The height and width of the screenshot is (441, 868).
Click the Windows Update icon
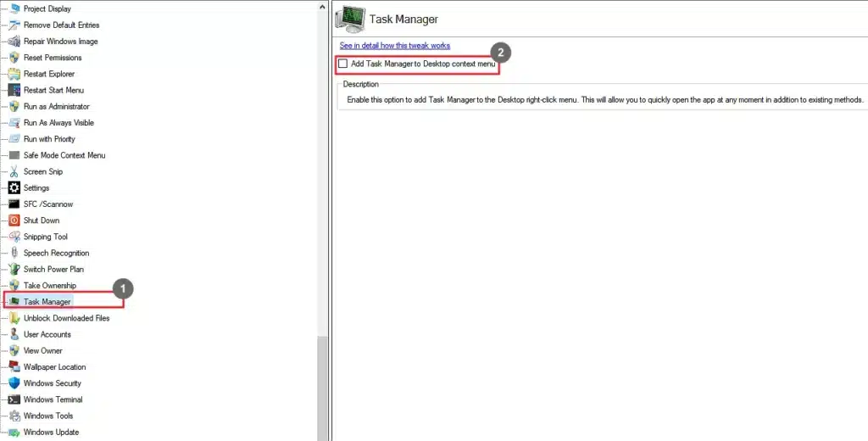[x=14, y=433]
